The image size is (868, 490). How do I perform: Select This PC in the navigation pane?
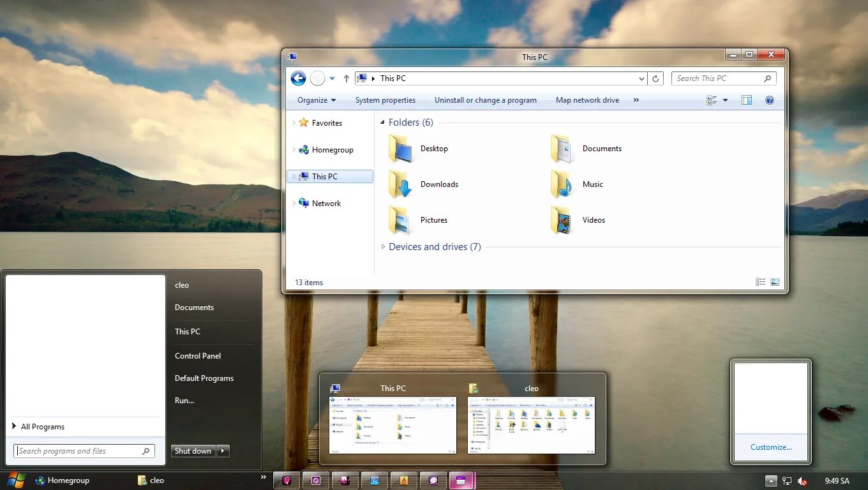coord(324,176)
